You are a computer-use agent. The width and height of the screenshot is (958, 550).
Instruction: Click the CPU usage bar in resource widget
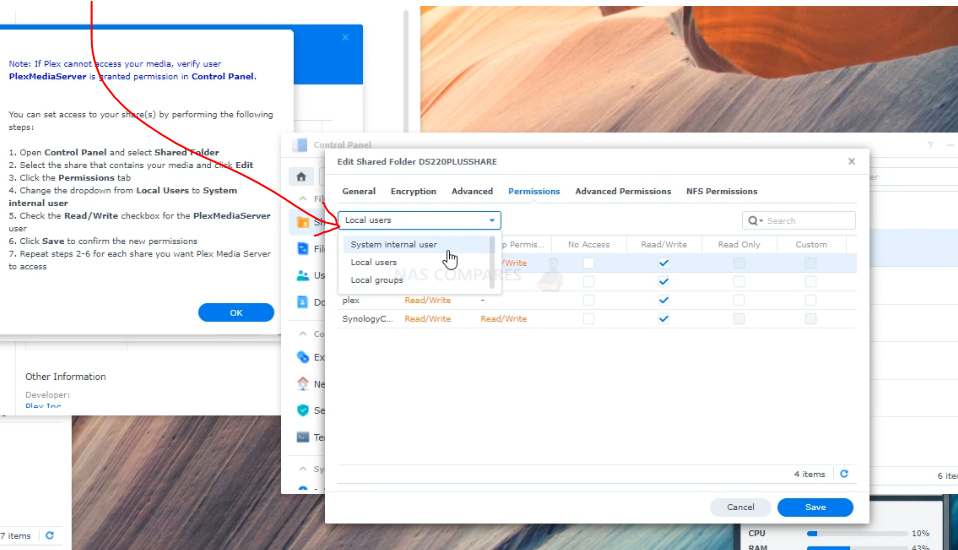[x=857, y=534]
